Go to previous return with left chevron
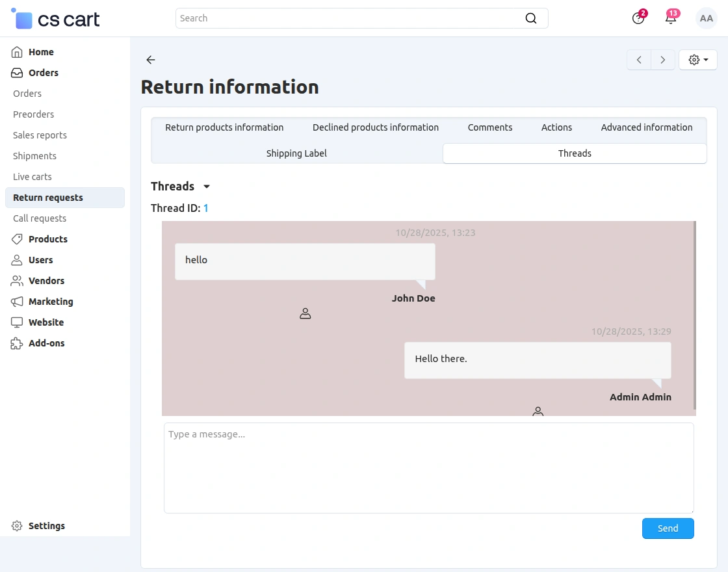The height and width of the screenshot is (572, 728). [x=639, y=60]
